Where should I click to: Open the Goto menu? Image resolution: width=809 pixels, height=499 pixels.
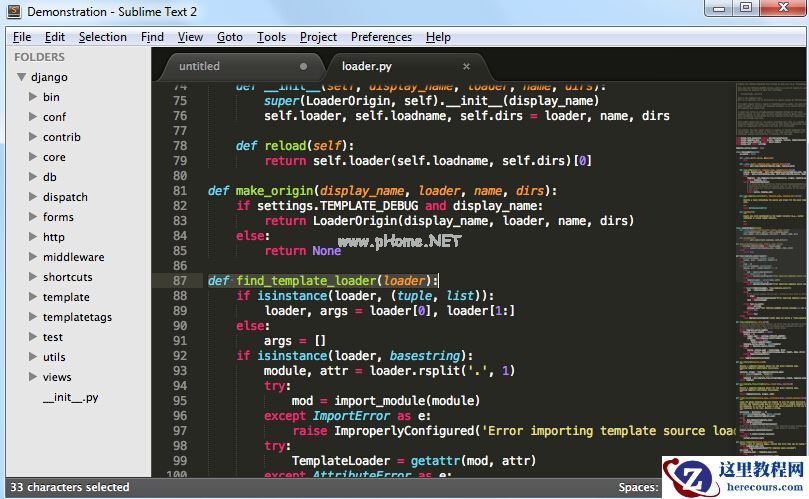click(x=230, y=37)
